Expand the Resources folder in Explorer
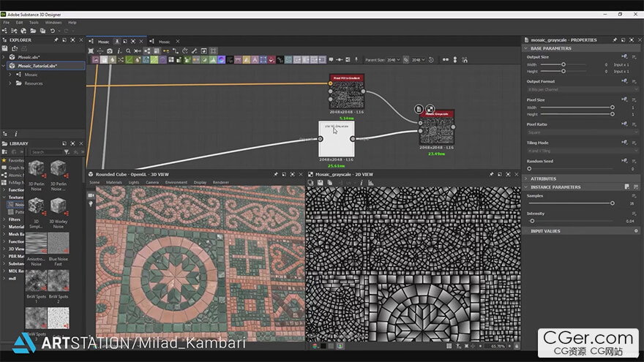644x362 pixels. (10, 83)
